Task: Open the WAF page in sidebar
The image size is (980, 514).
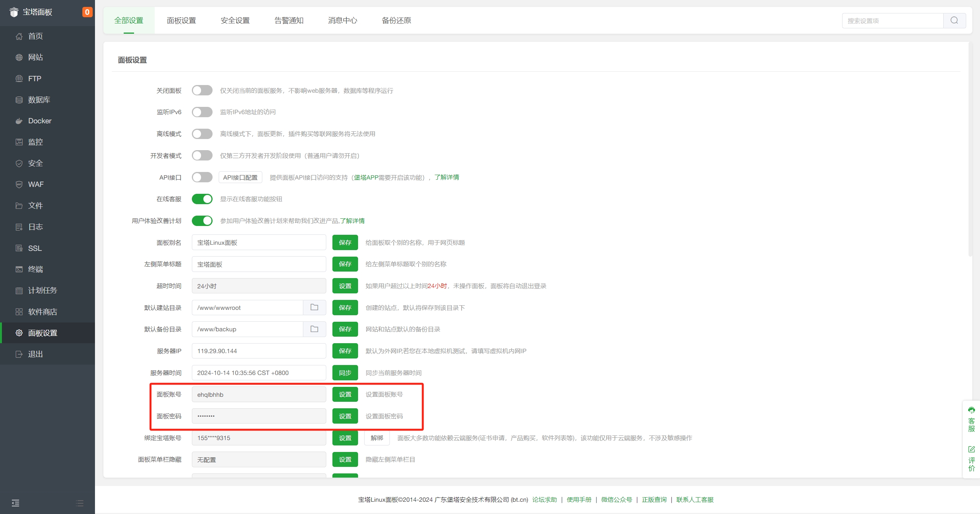Action: pyautogui.click(x=36, y=185)
